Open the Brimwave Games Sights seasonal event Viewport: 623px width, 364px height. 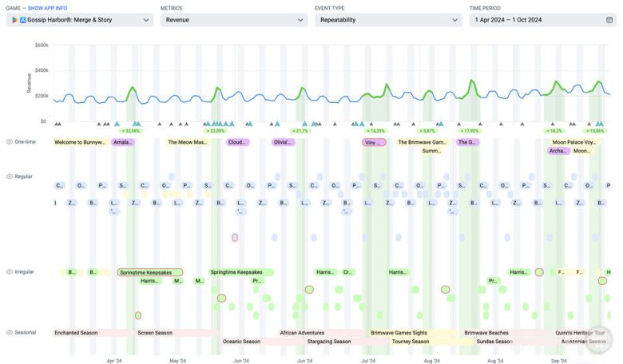click(x=399, y=332)
